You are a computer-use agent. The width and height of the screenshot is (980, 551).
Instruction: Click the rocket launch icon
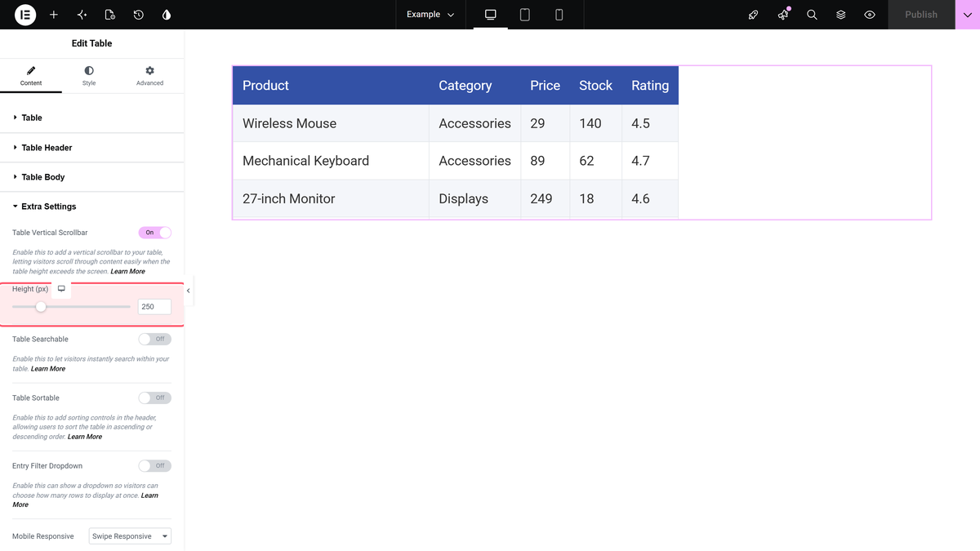(x=754, y=15)
